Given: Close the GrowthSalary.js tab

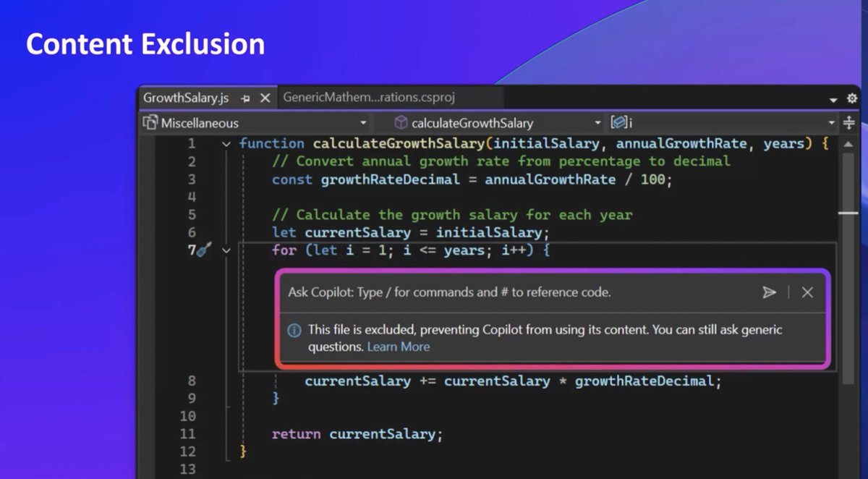Looking at the screenshot, I should (x=265, y=98).
